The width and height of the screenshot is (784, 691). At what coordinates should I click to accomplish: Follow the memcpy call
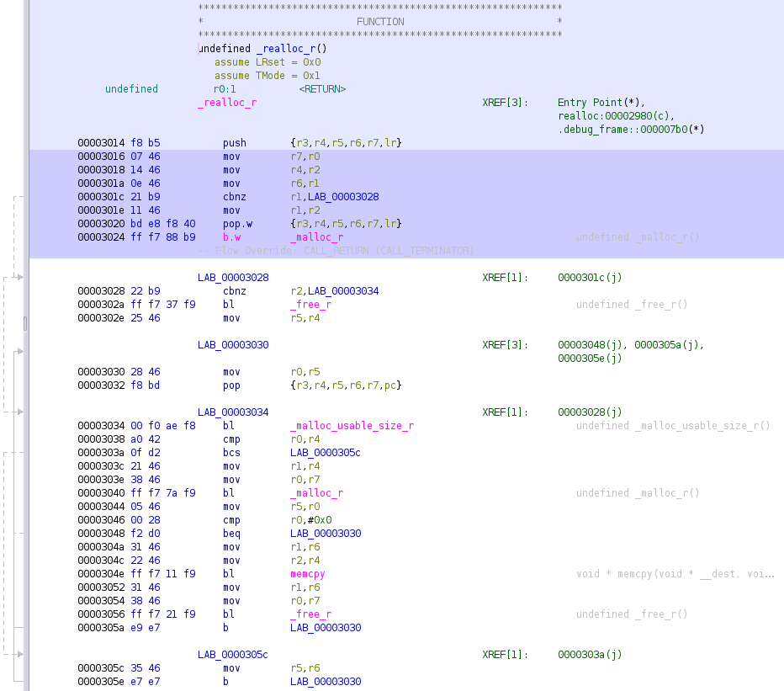pos(308,574)
